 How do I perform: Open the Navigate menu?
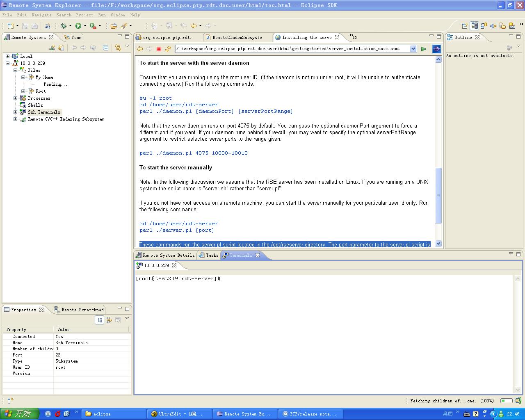pyautogui.click(x=41, y=15)
